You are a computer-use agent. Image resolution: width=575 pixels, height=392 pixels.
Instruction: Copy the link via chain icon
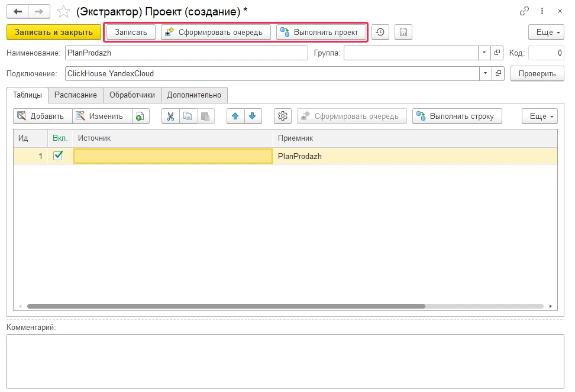coord(524,11)
